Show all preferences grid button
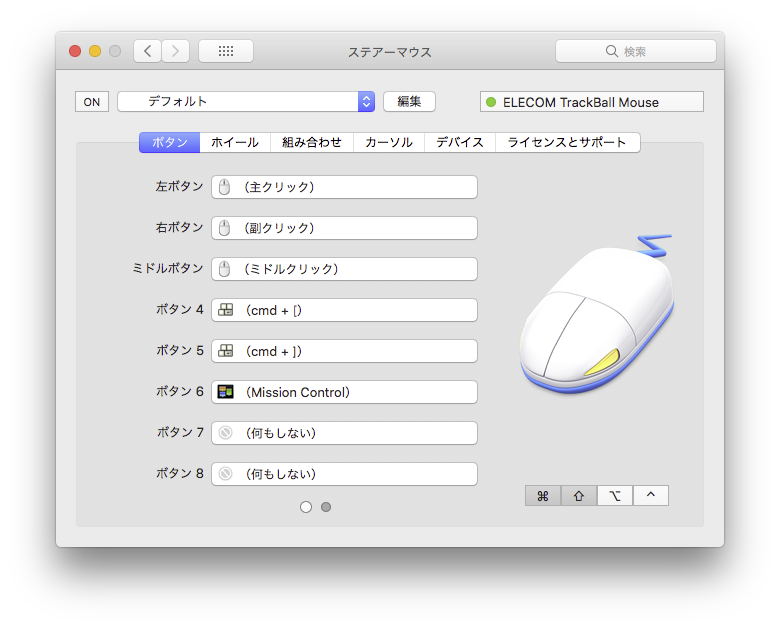 click(x=226, y=51)
